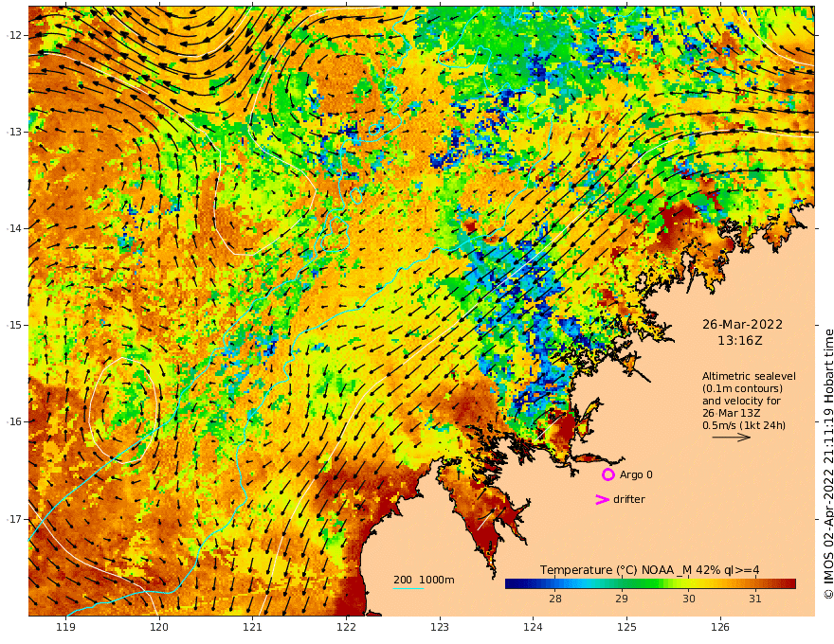This screenshot has height=644, width=834.
Task: Click the IMOS copyright timestamp text
Action: (x=828, y=463)
